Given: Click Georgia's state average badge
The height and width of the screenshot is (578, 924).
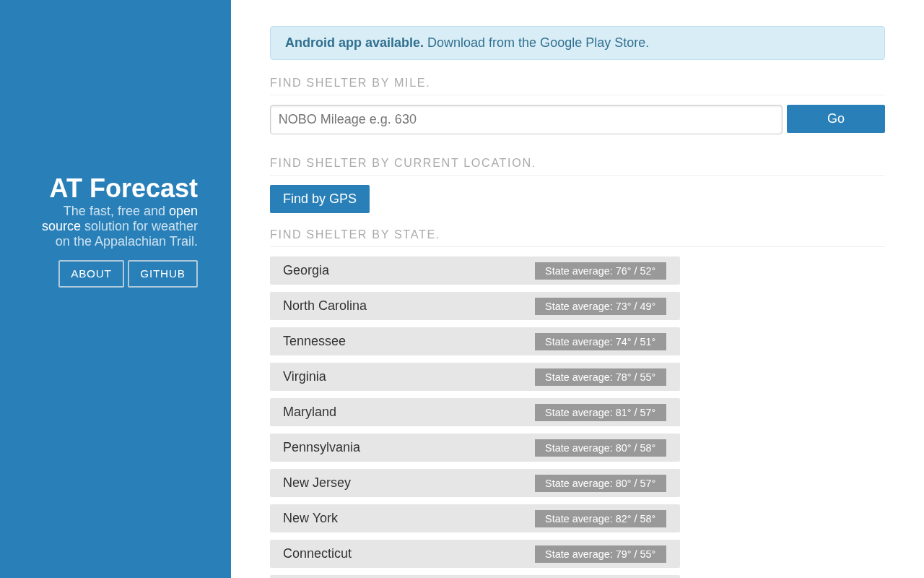Looking at the screenshot, I should click(x=600, y=271).
